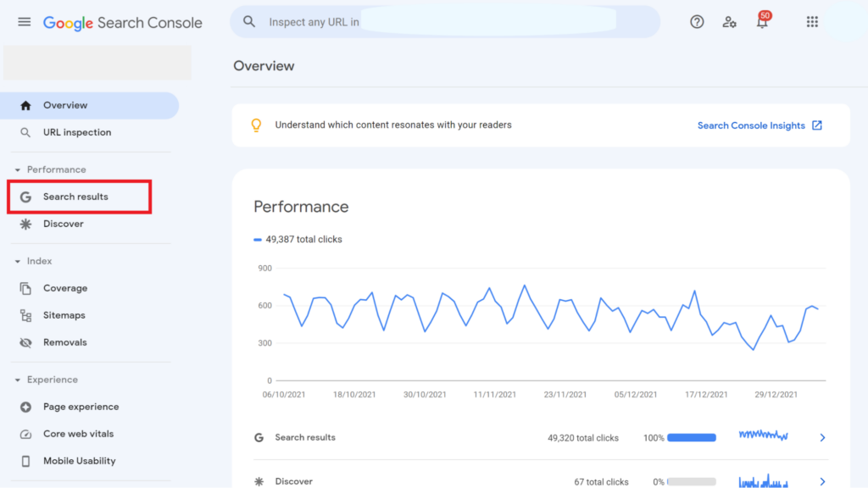
Task: Click the Page experience plus-circle icon
Action: [x=25, y=408]
